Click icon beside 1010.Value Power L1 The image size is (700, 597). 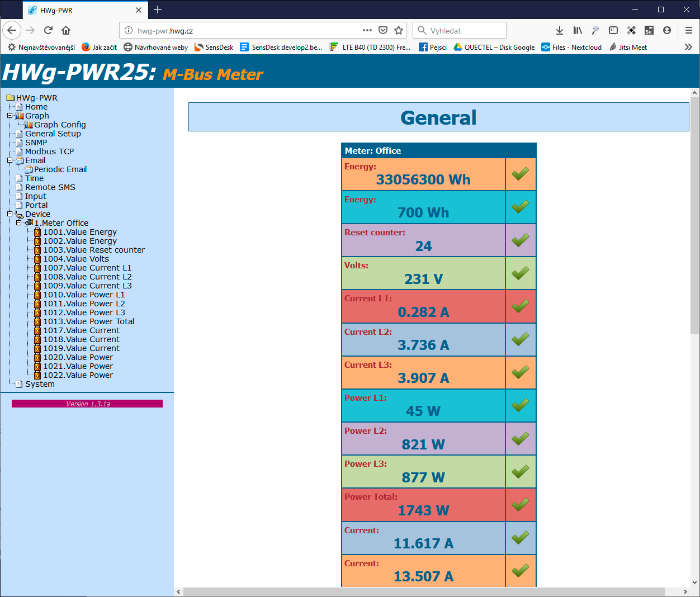tap(37, 295)
